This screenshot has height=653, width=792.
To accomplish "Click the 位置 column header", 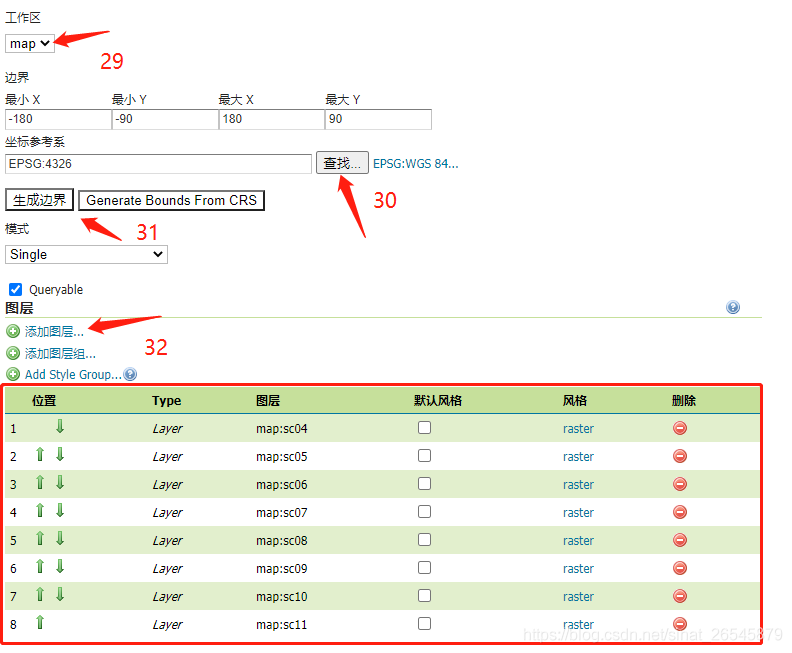I will pos(44,401).
